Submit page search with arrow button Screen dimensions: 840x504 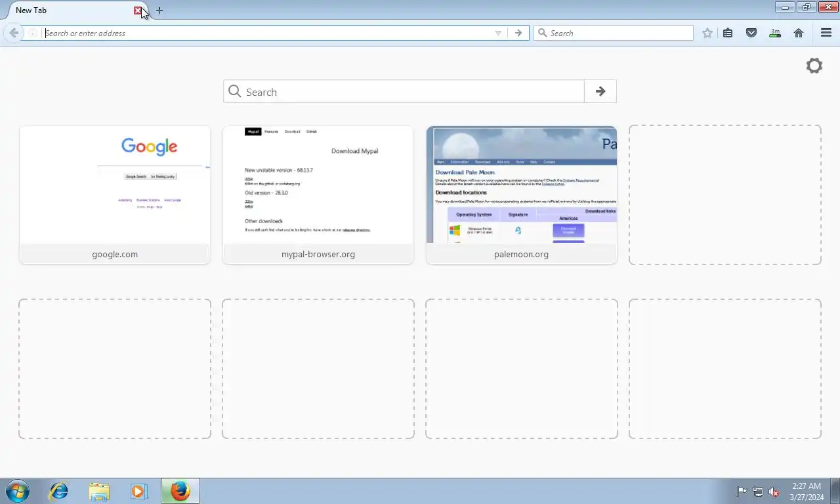600,91
